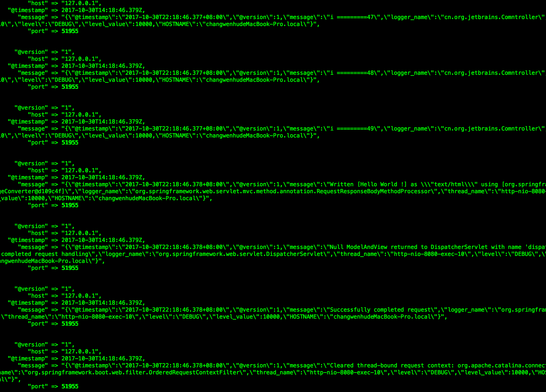Click the topmost @timestamp value 2017-10-30T14:18:46.379Z
Screen dimensions: 546x392
102,10
